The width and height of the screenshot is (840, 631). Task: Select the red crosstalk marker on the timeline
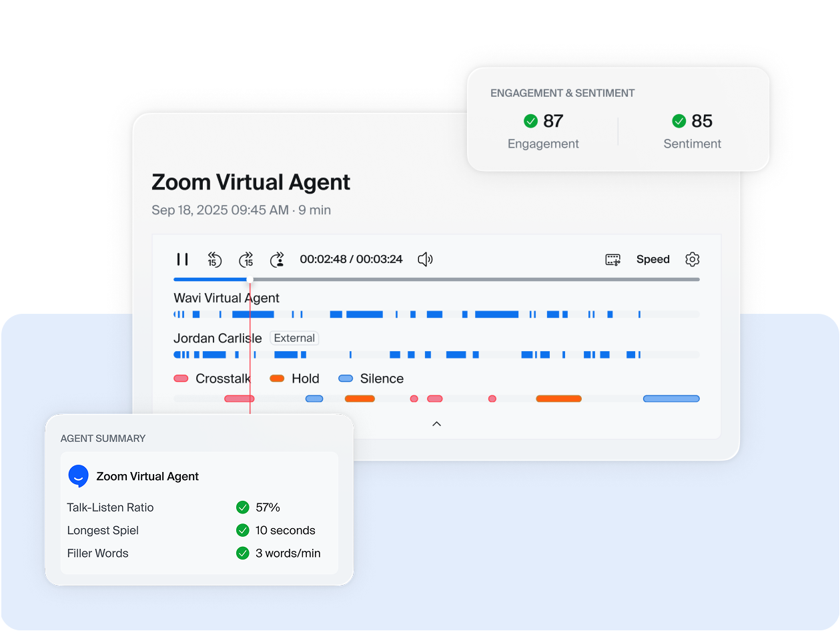[x=238, y=399]
